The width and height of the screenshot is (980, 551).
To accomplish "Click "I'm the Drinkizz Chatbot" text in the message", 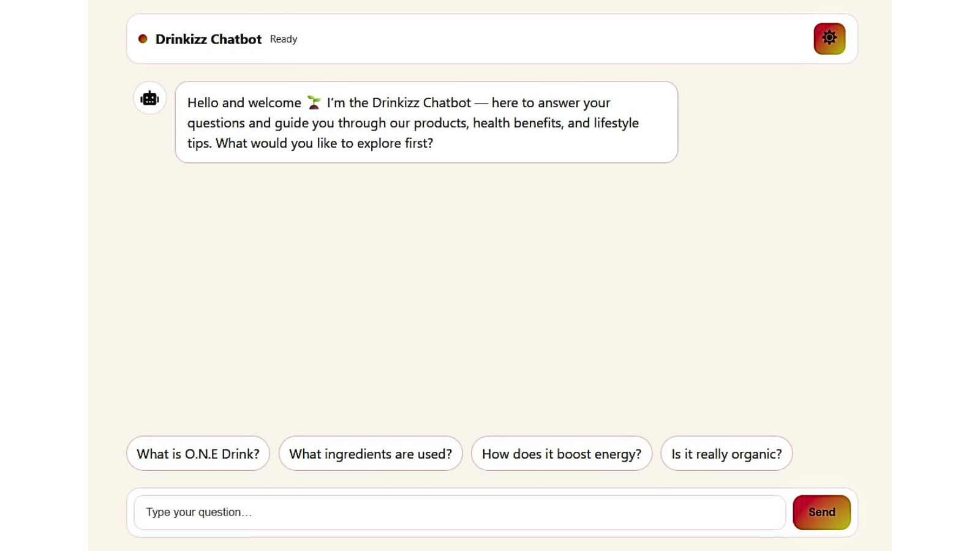I will [x=399, y=103].
